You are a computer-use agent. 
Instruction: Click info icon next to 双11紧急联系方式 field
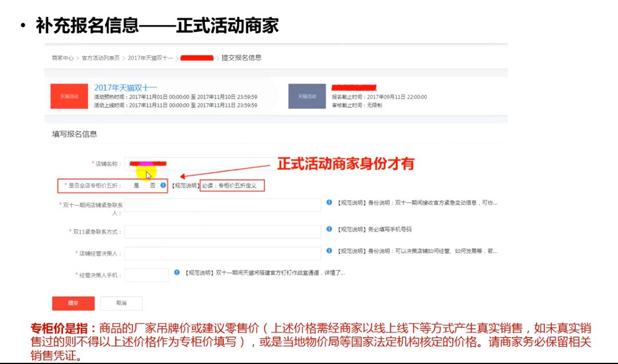pos(329,229)
